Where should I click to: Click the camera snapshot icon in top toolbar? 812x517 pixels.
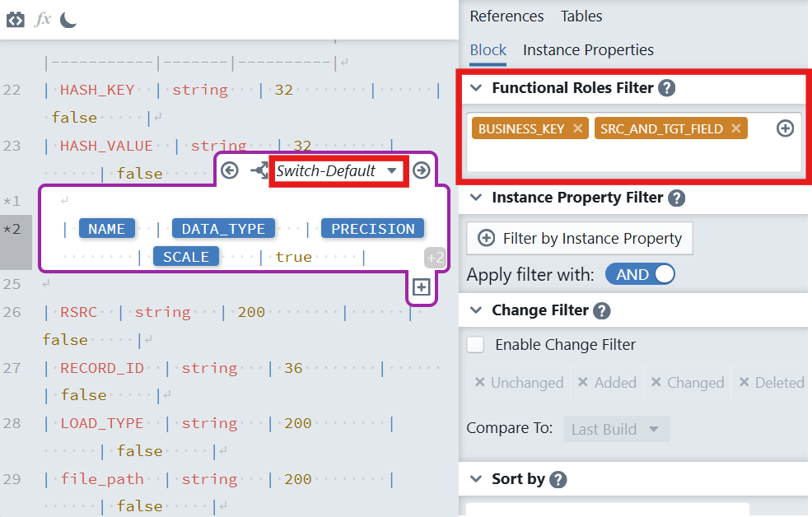(16, 19)
